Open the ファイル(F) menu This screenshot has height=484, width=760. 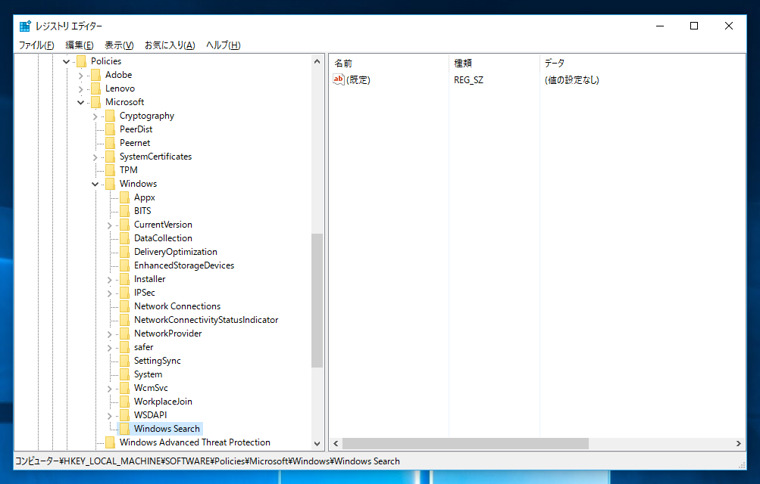[36, 45]
